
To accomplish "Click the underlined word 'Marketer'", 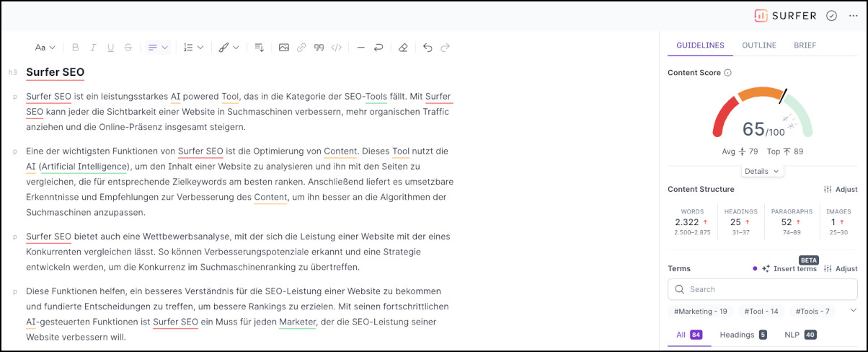I will tap(297, 321).
